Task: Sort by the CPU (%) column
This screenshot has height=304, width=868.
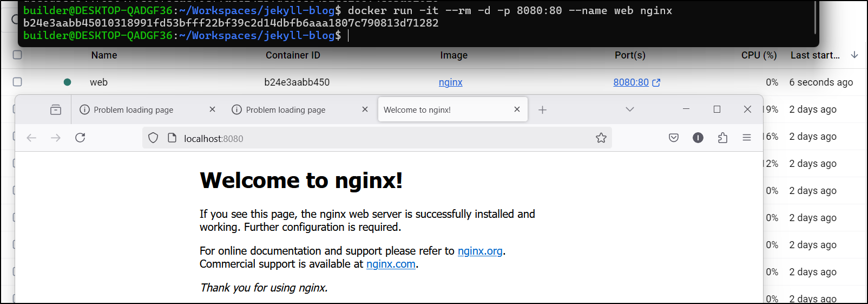Action: pyautogui.click(x=759, y=55)
